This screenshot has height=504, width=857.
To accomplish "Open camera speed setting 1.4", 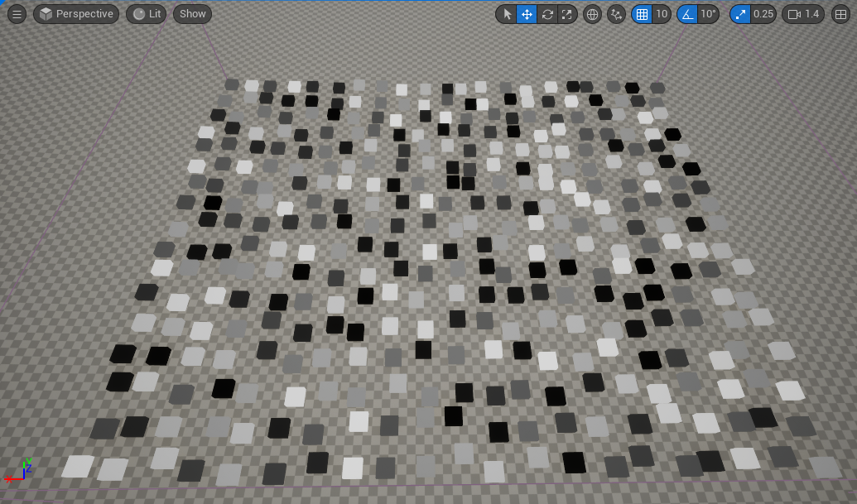I will click(803, 14).
